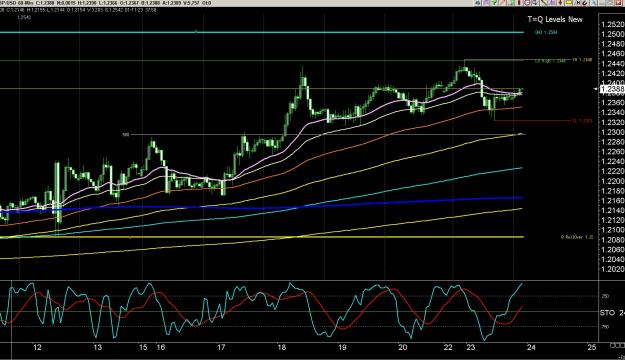Click date 16 on the time axis
Viewport: 625px width, 360px height.
click(x=161, y=347)
